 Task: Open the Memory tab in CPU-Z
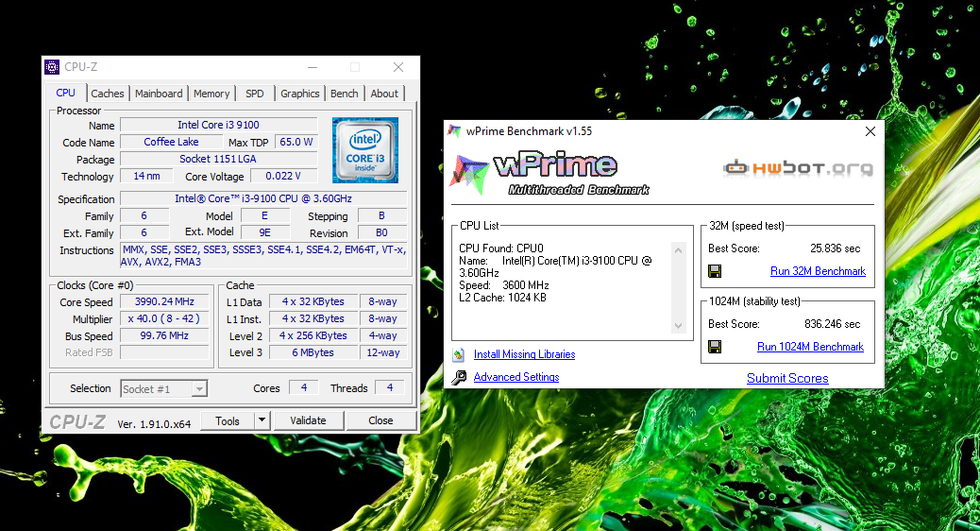(x=211, y=94)
